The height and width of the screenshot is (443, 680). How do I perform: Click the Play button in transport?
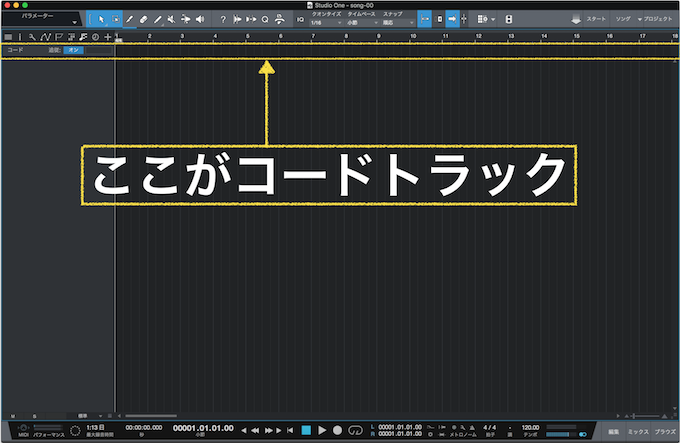322,430
